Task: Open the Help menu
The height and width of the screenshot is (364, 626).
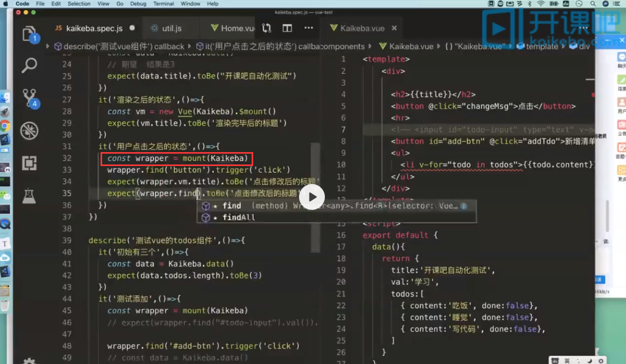Action: pos(212,4)
